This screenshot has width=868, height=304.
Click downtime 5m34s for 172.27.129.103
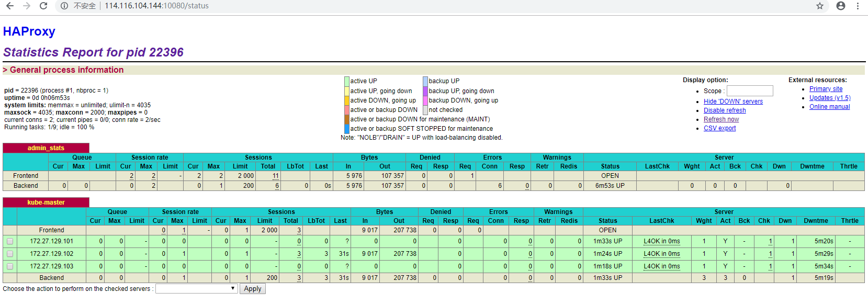coord(824,266)
